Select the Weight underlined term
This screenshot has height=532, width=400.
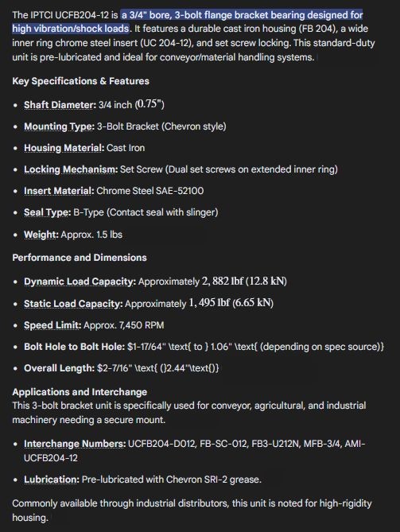(x=41, y=235)
